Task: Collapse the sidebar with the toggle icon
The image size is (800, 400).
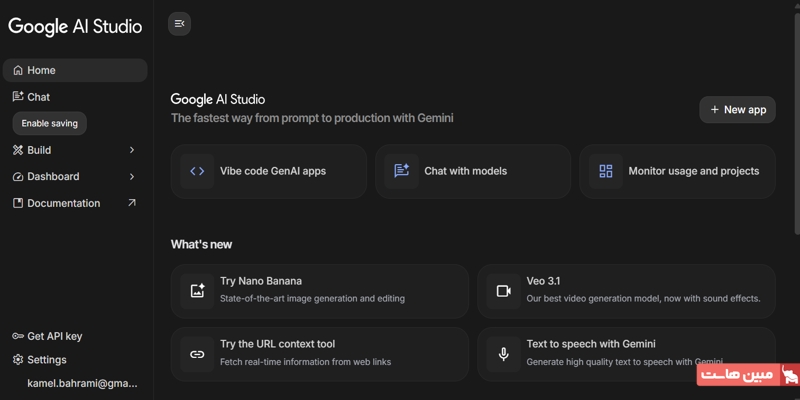Action: (179, 24)
